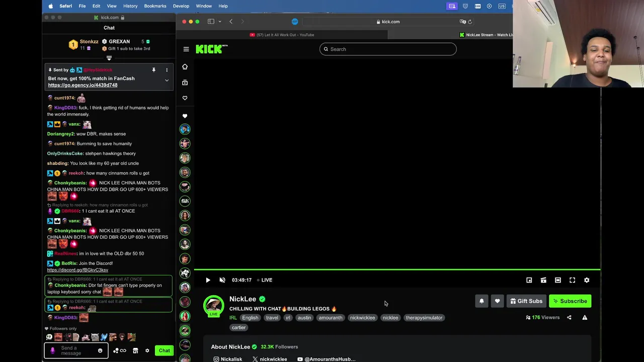Open the IRL category link

(x=233, y=318)
